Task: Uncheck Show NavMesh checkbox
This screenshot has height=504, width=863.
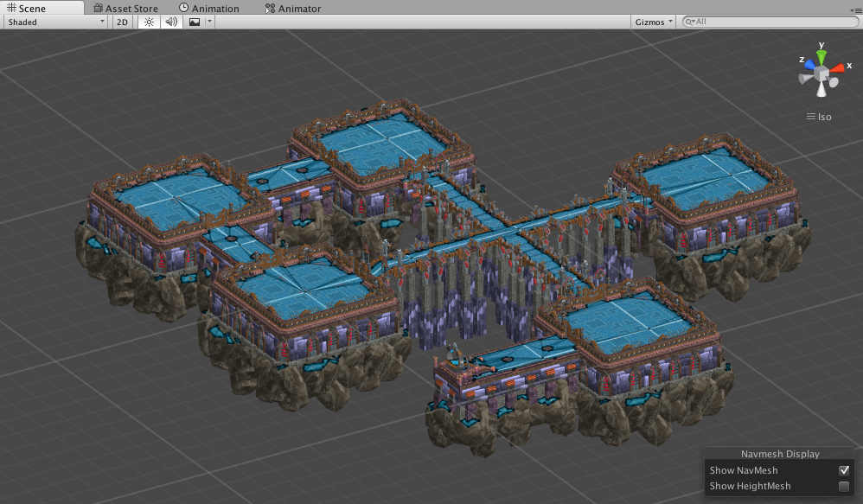Action: (844, 470)
